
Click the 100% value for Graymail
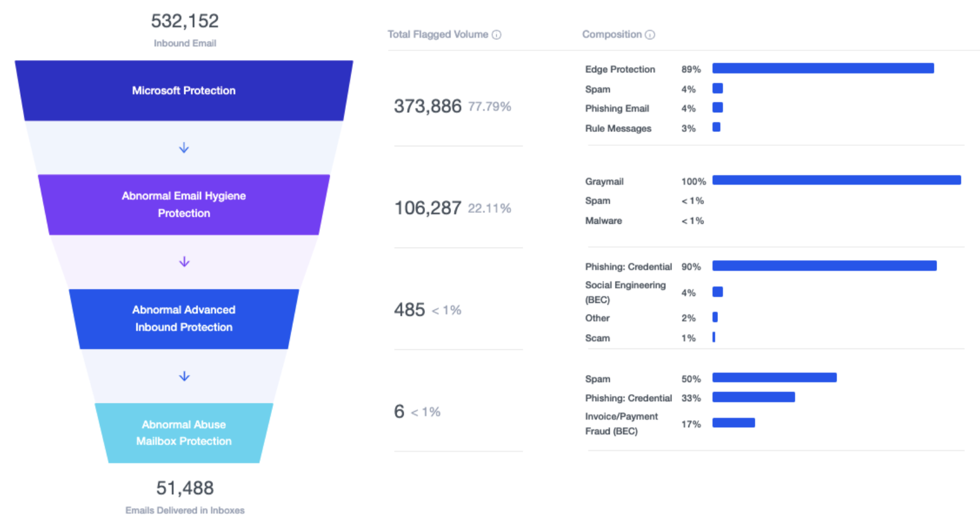[x=694, y=181]
